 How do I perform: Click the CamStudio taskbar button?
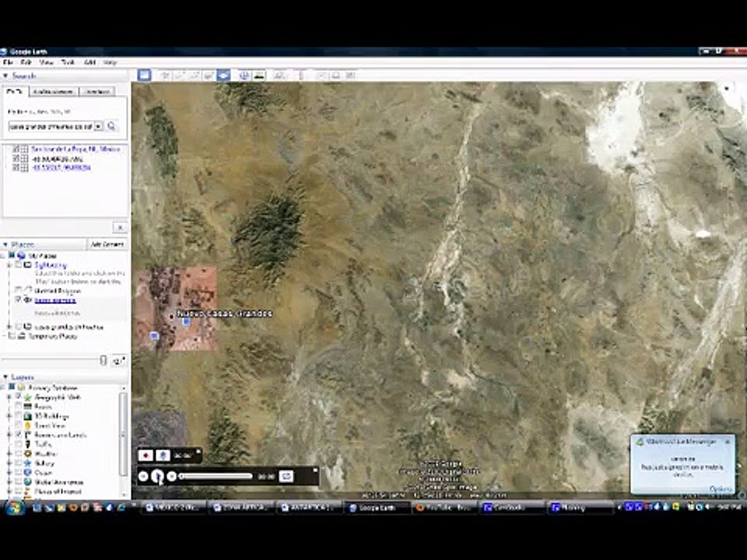(513, 508)
